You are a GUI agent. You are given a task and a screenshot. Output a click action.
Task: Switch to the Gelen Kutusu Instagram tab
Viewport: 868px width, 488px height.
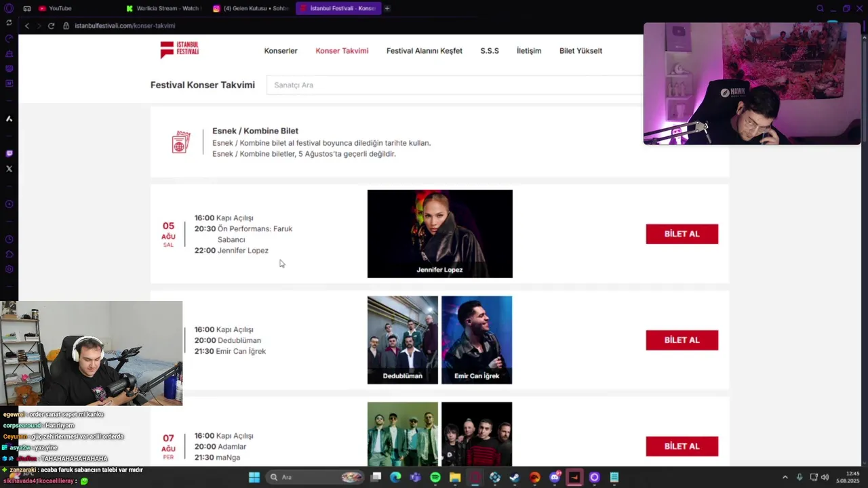pos(250,8)
